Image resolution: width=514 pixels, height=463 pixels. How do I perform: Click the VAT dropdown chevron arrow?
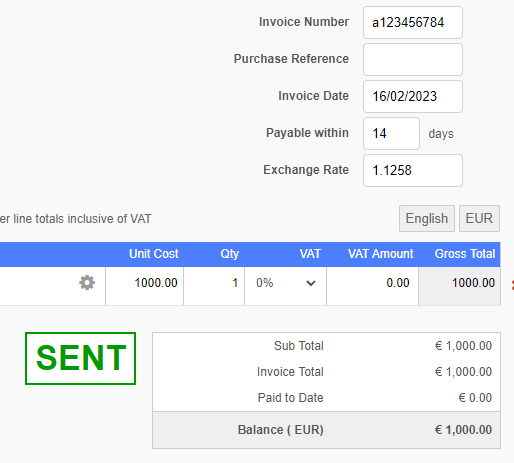311,283
